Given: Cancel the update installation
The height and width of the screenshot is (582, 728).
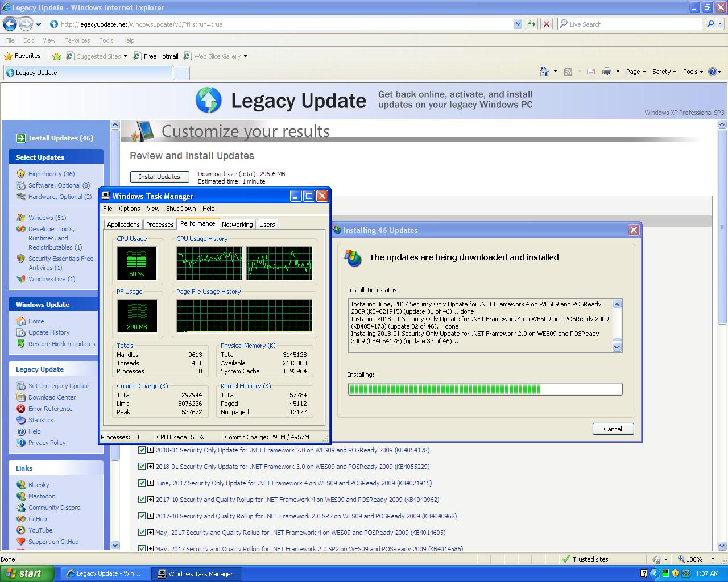Looking at the screenshot, I should (x=613, y=429).
